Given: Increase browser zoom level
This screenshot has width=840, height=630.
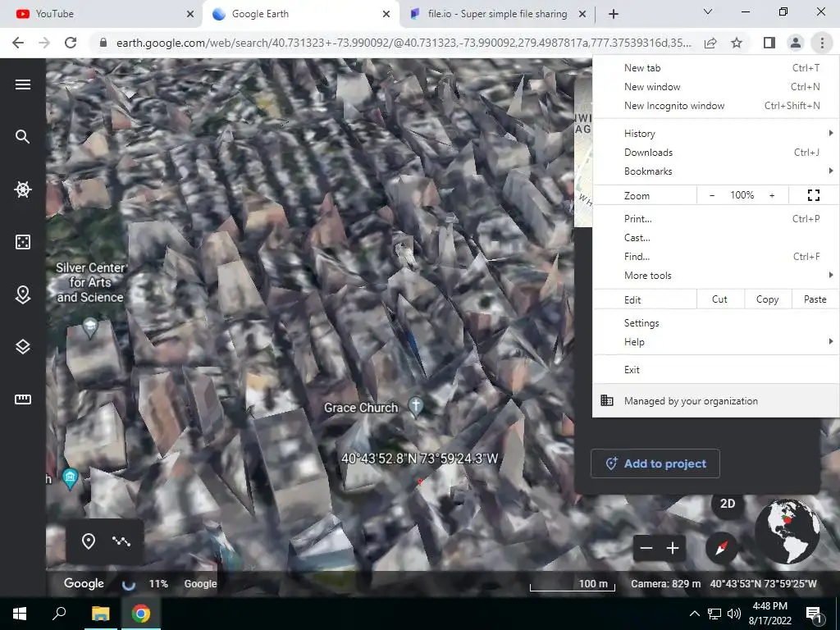Looking at the screenshot, I should pyautogui.click(x=772, y=195).
